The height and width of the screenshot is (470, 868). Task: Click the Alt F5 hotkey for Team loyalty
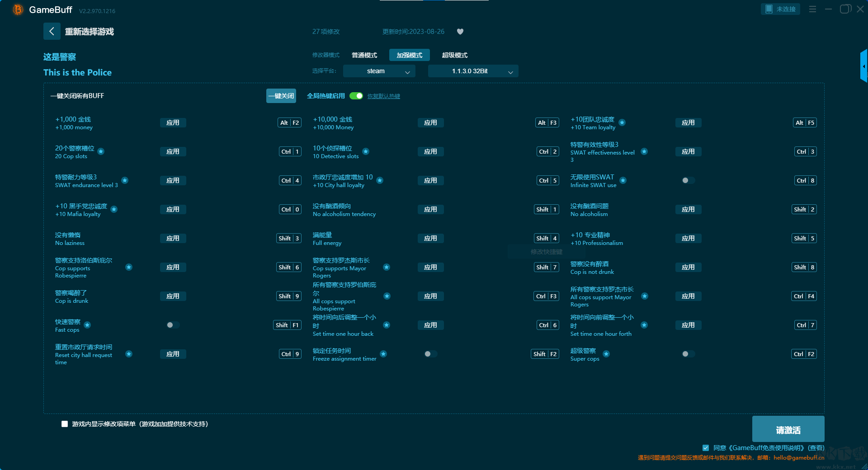tap(805, 122)
